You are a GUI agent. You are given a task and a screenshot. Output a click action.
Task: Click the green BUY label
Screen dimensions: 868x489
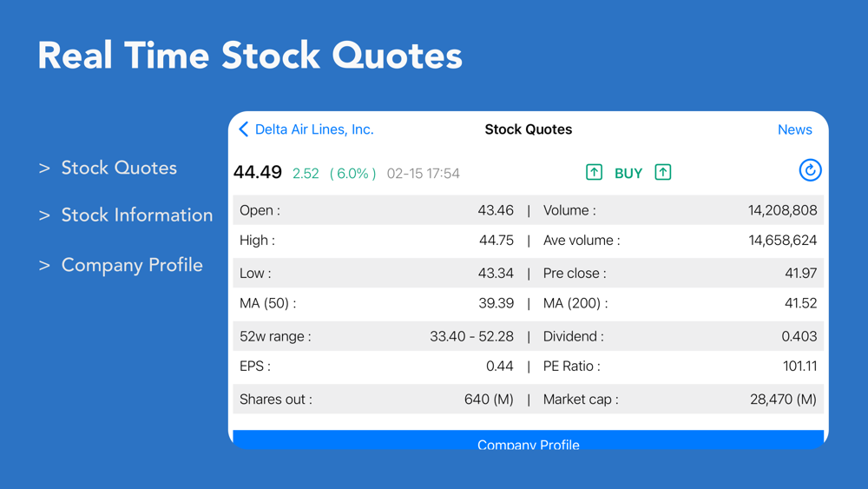[628, 174]
